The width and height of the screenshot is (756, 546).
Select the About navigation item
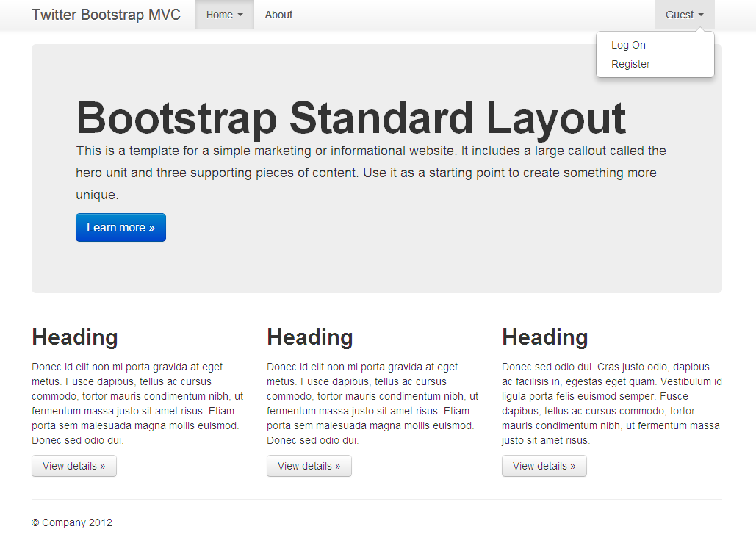pyautogui.click(x=278, y=14)
